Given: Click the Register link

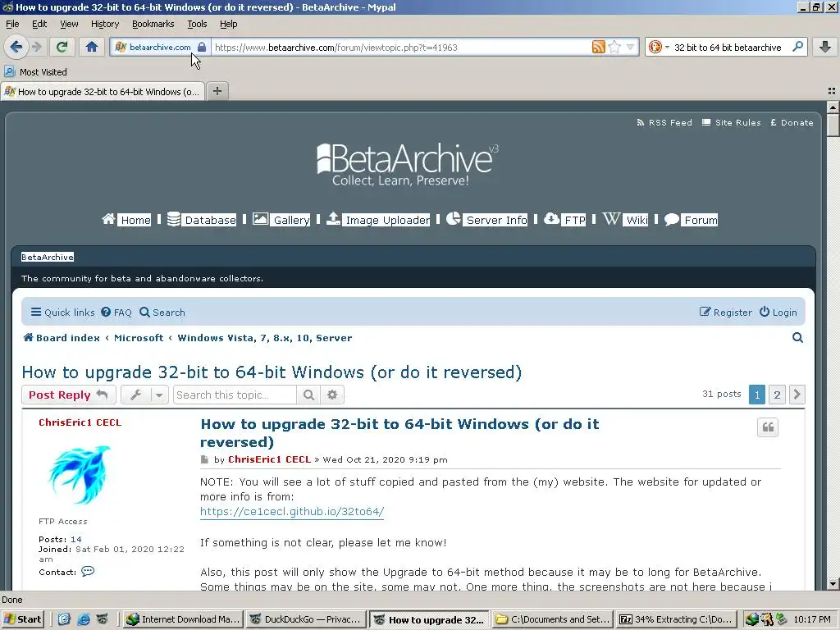Looking at the screenshot, I should 726,313.
